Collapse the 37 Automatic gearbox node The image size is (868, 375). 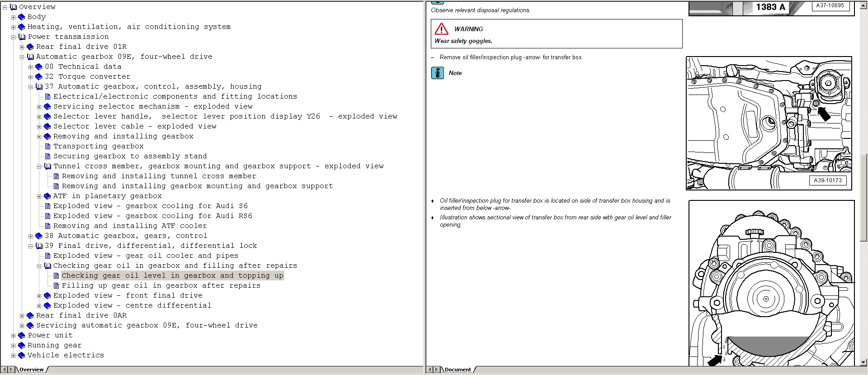(30, 87)
